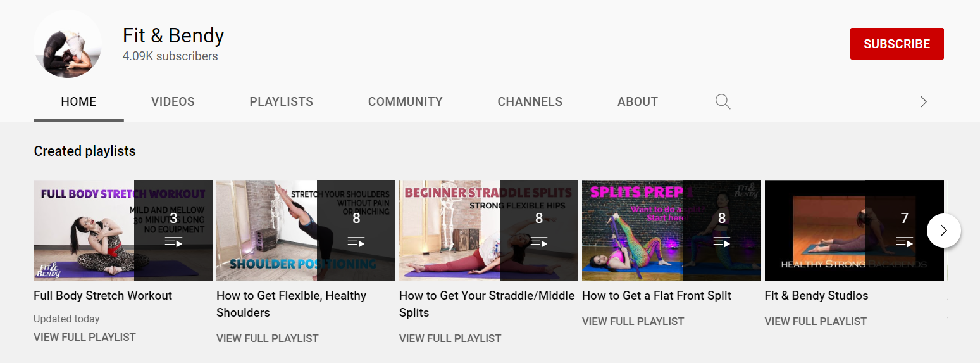Open Full Body Stretch Workout title
This screenshot has height=363, width=980.
point(103,295)
